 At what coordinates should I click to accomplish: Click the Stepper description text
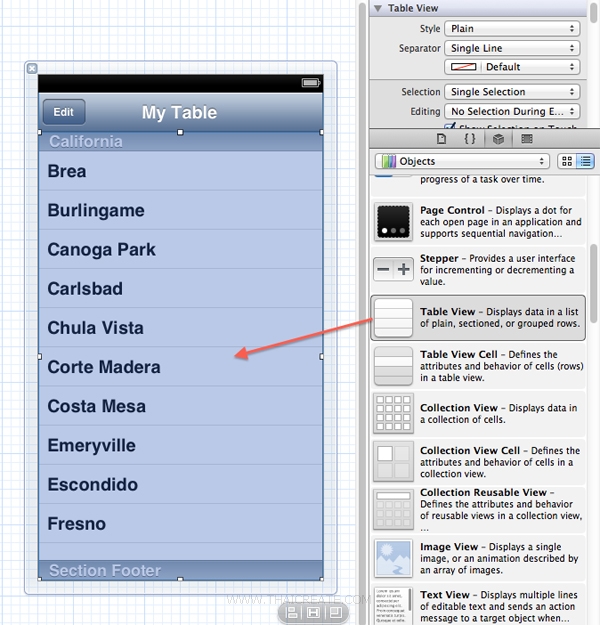coord(497,270)
